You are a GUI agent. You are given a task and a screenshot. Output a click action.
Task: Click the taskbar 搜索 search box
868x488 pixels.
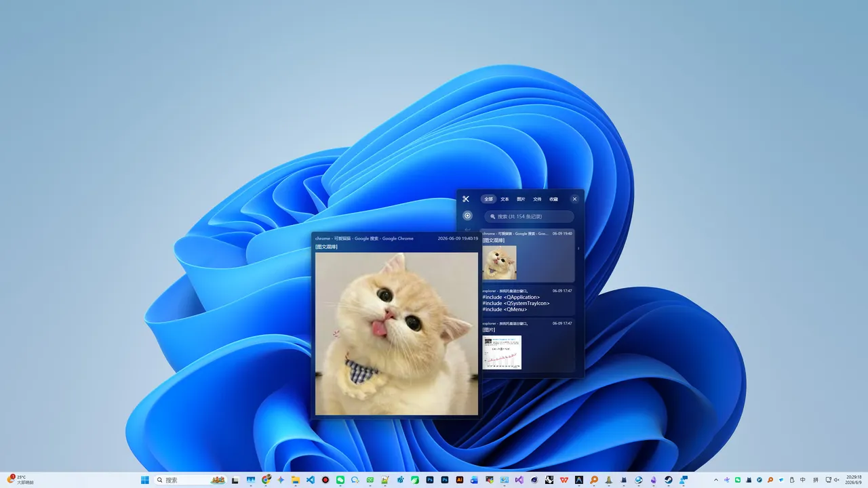click(190, 480)
